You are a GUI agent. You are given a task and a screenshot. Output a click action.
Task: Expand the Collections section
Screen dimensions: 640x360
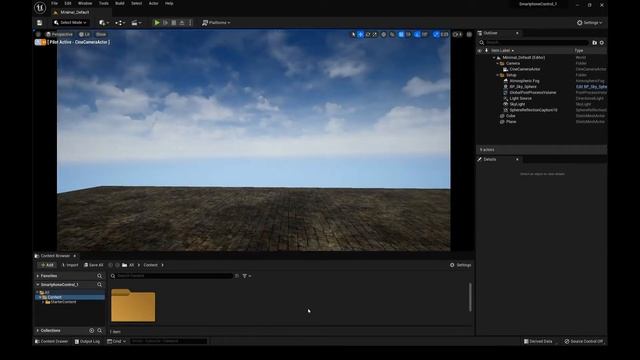point(38,331)
